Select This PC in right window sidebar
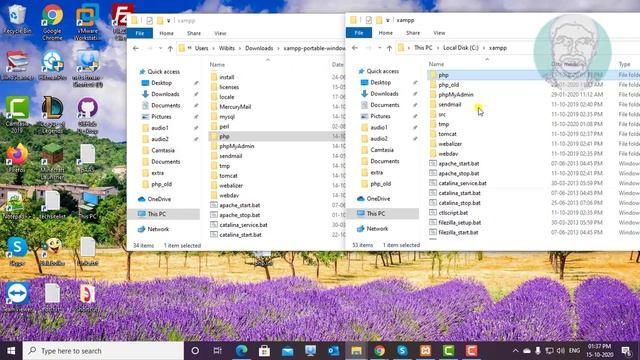 [x=376, y=213]
